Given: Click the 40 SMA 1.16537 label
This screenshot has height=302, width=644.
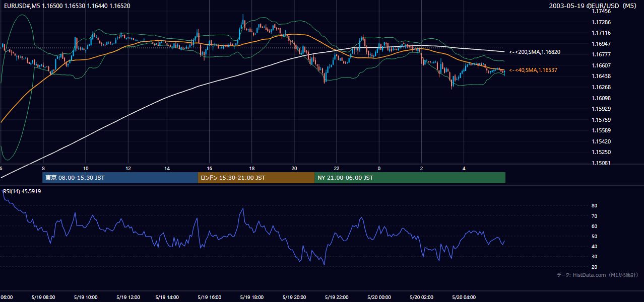Looking at the screenshot, I should tap(533, 70).
